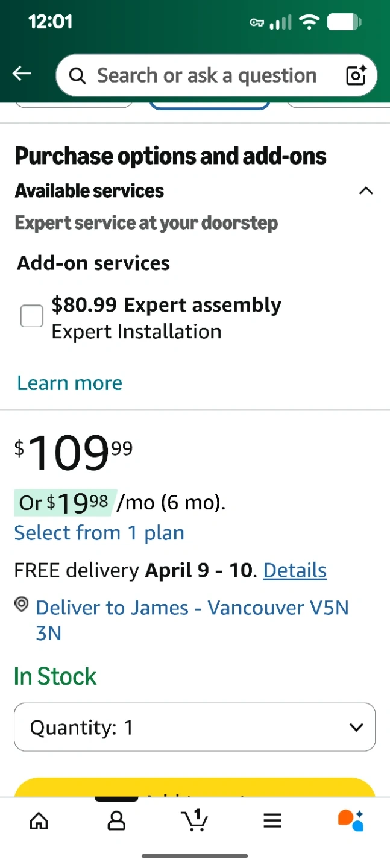
Task: Change Deliver to James address
Action: [192, 608]
